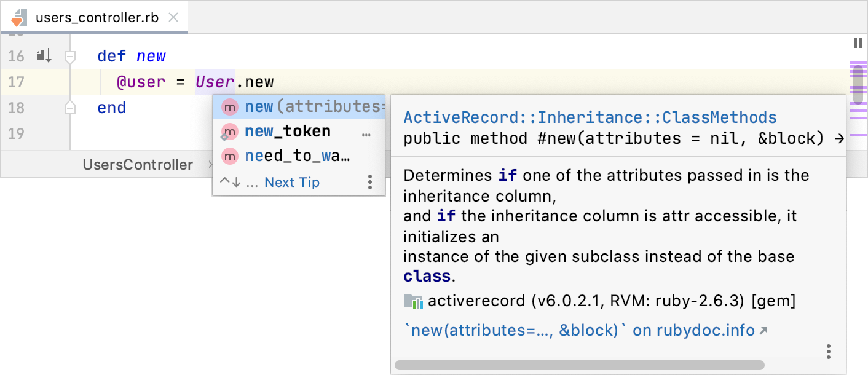Click the override method gutter icon beside line 16
The height and width of the screenshot is (375, 868).
pyautogui.click(x=42, y=55)
